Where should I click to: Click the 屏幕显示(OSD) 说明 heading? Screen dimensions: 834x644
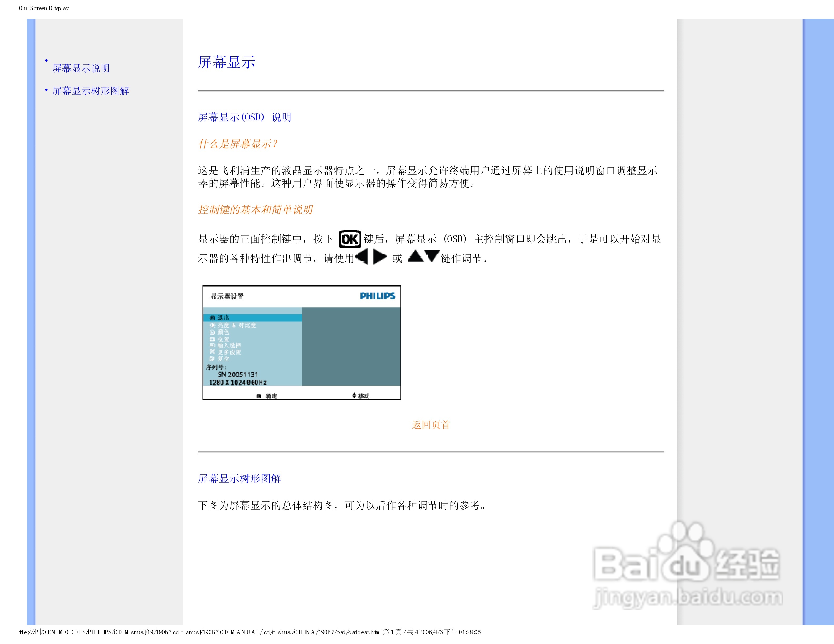[244, 117]
